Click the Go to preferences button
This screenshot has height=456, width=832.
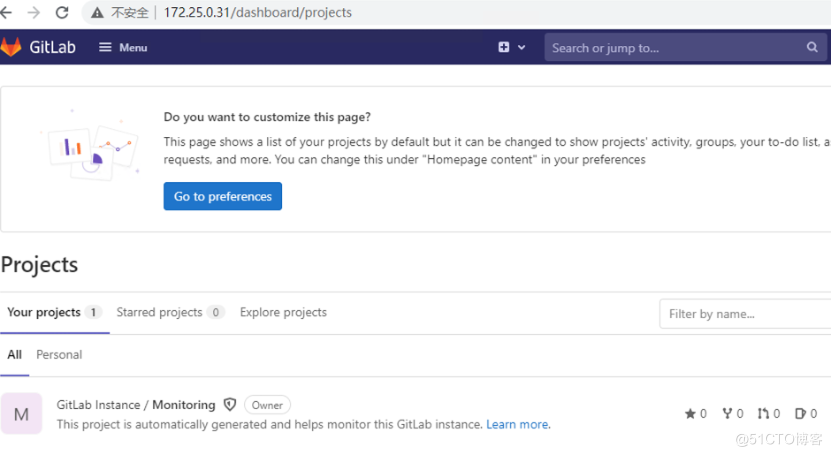222,196
